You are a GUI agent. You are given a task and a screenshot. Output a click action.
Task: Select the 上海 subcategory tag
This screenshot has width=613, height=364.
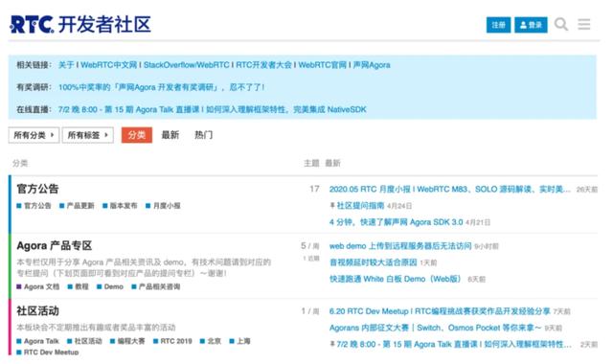pyautogui.click(x=239, y=341)
